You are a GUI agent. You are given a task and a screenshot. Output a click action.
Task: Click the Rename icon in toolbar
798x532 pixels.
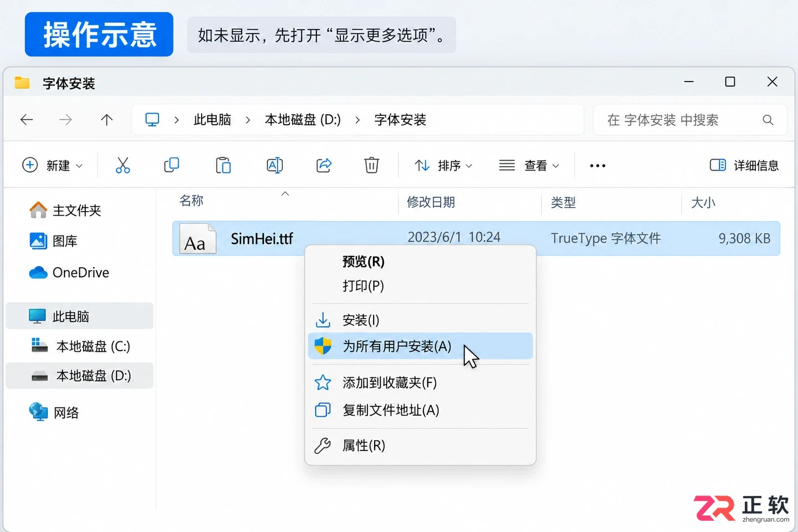[275, 165]
